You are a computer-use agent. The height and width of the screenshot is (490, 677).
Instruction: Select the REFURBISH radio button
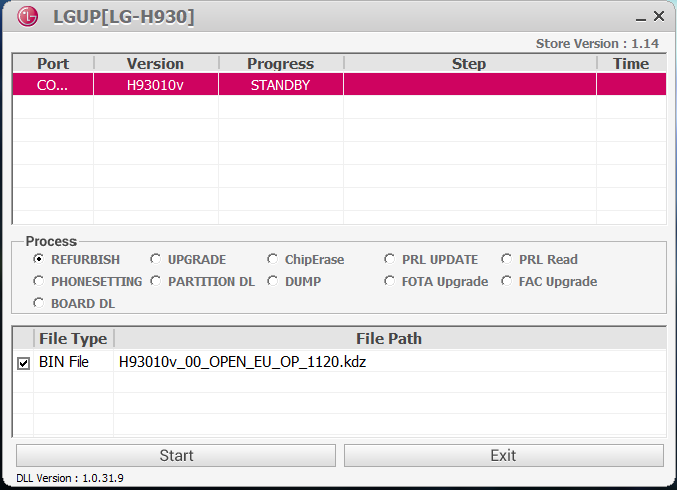[x=39, y=260]
